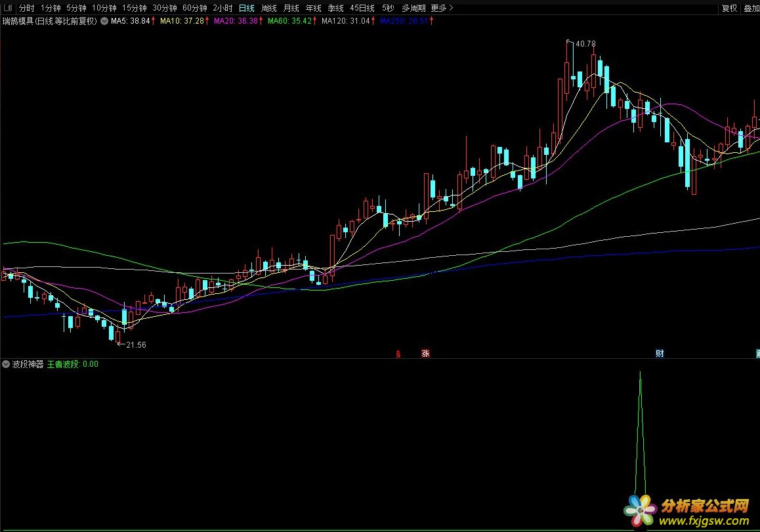Image resolution: width=760 pixels, height=532 pixels.
Task: Switch to 月线 monthly chart
Action: 291,9
